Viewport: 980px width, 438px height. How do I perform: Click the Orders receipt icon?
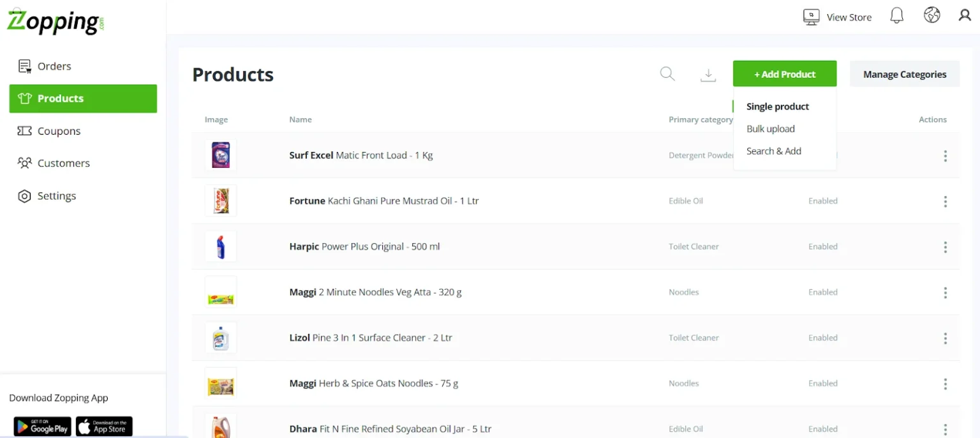click(x=25, y=66)
